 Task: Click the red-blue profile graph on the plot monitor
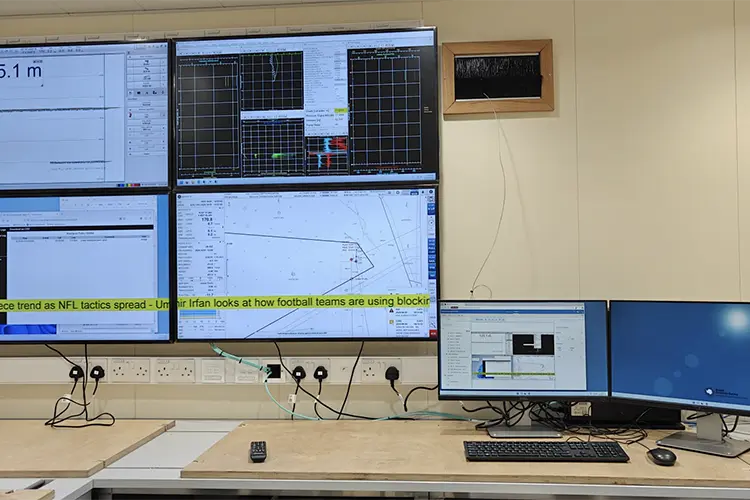coord(327,154)
